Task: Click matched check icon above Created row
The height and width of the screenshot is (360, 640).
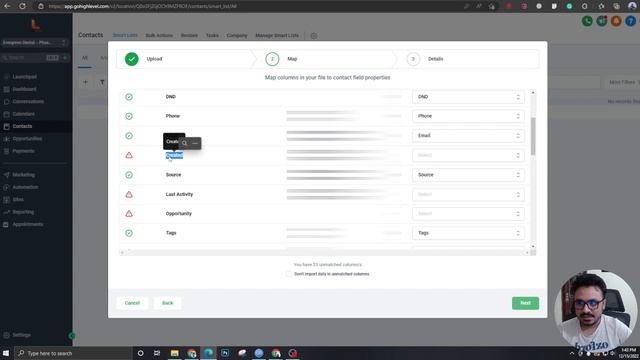Action: (x=129, y=136)
